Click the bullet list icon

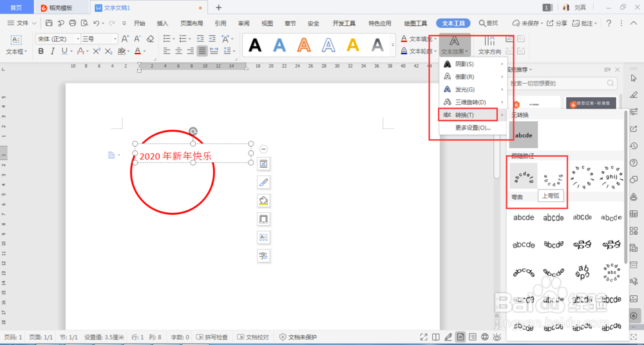[167, 39]
